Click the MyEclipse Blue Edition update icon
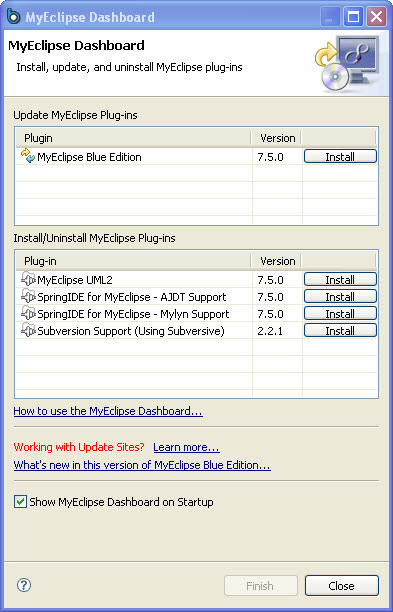The image size is (393, 612). tap(28, 156)
